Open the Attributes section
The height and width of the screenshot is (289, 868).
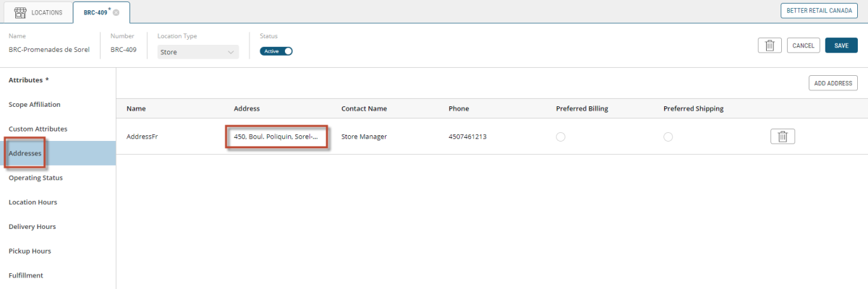tap(28, 80)
